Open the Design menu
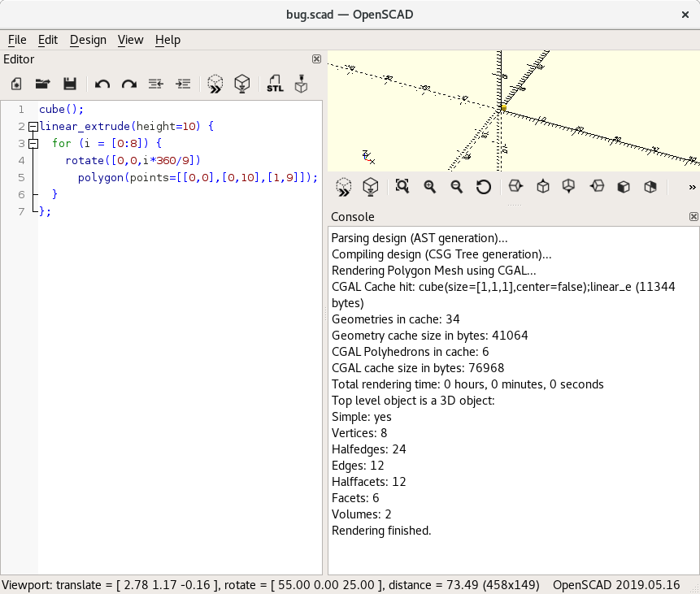This screenshot has width=700, height=594. 88,40
